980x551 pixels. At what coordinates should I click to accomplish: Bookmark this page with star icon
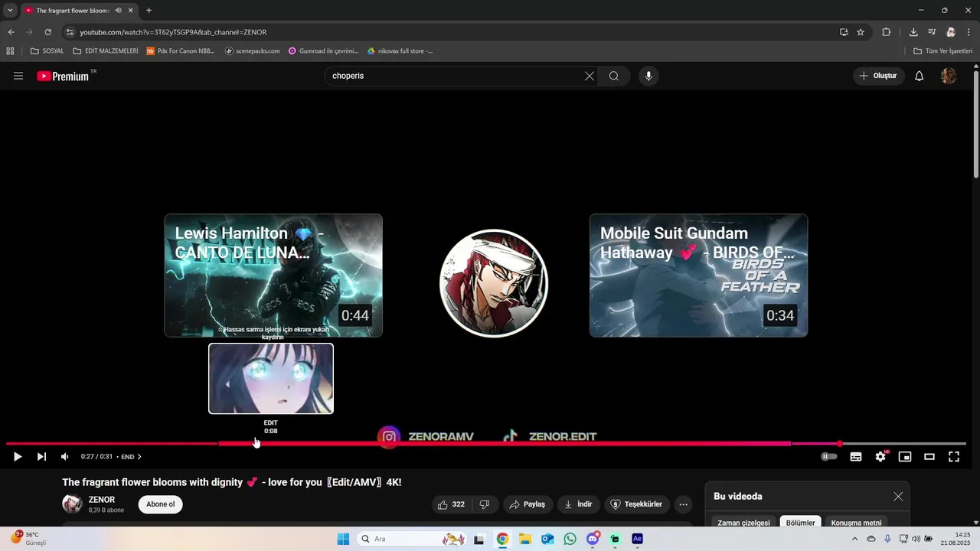pyautogui.click(x=861, y=32)
